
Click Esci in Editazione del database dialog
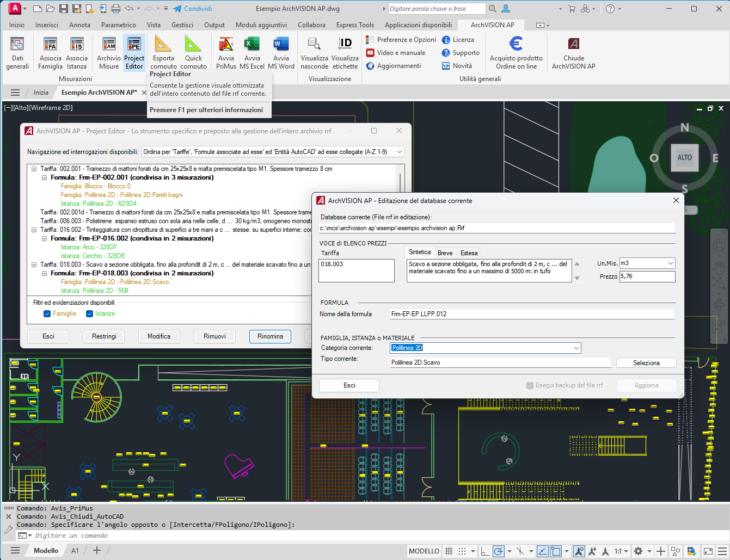coord(349,385)
